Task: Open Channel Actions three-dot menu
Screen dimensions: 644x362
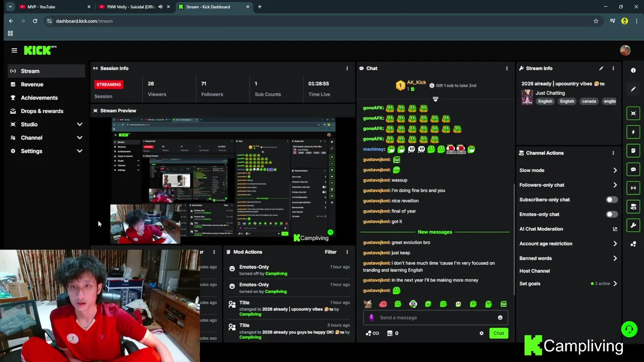Action: pyautogui.click(x=613, y=153)
